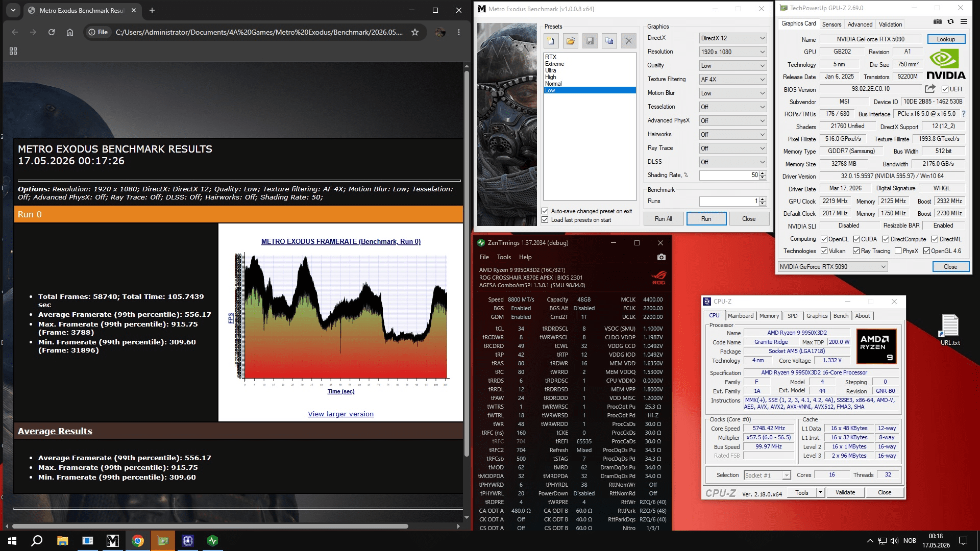Bookmark the benchmark results page with the star

tap(415, 32)
